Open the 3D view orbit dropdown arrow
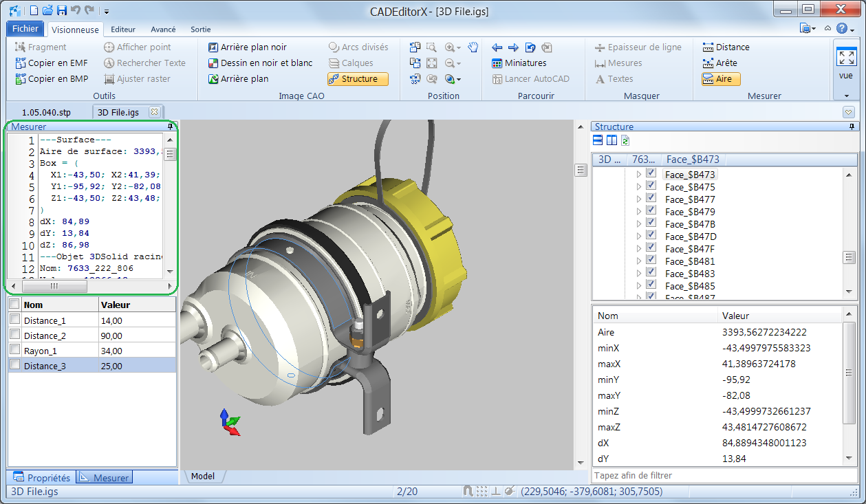This screenshot has height=504, width=866. coord(459,80)
